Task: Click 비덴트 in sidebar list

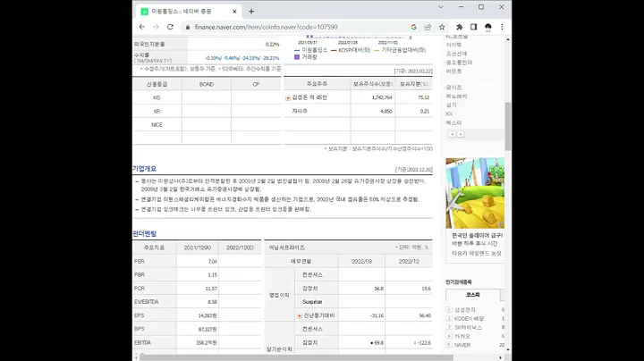Action: (453, 71)
